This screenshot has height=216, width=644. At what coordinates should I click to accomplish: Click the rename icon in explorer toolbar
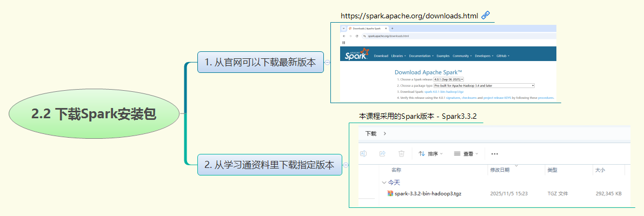(x=363, y=154)
